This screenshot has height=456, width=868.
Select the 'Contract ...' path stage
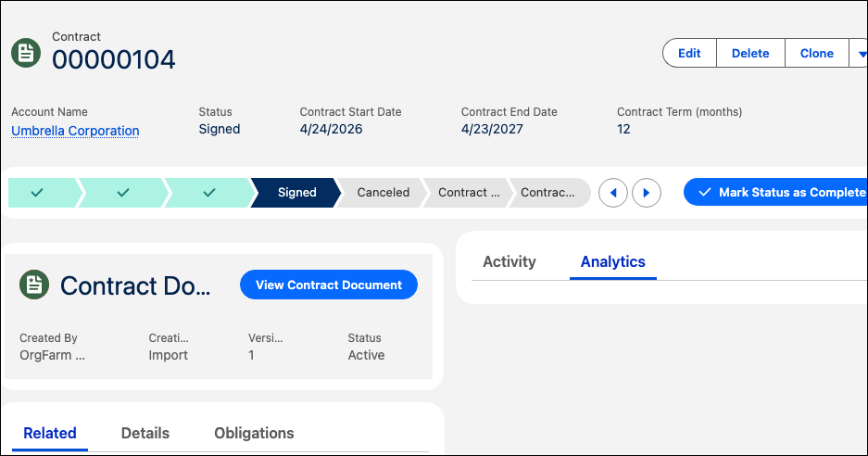[469, 192]
